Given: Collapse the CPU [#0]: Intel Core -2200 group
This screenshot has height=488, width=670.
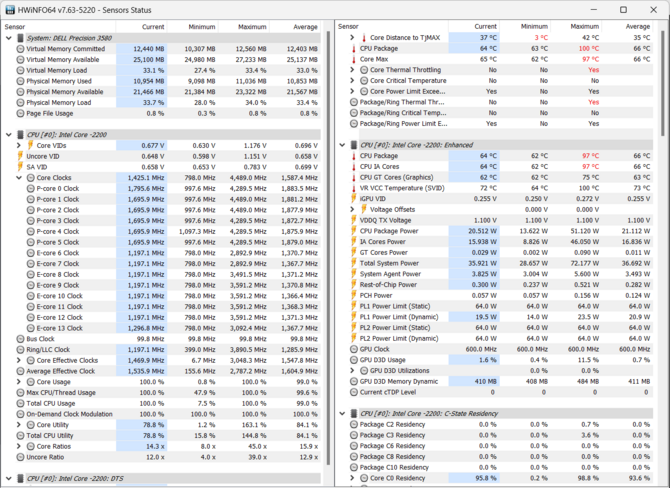Looking at the screenshot, I should pos(9,135).
